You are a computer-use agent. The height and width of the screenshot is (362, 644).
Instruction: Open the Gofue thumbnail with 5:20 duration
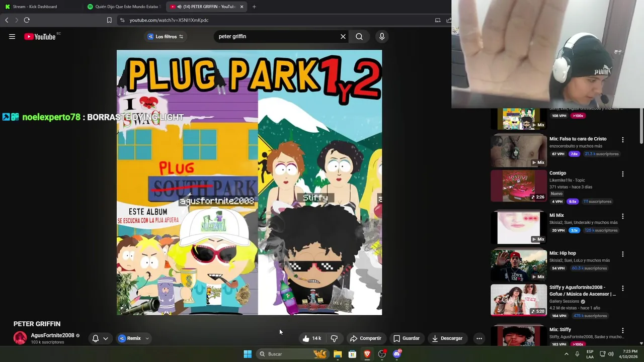pos(519,300)
